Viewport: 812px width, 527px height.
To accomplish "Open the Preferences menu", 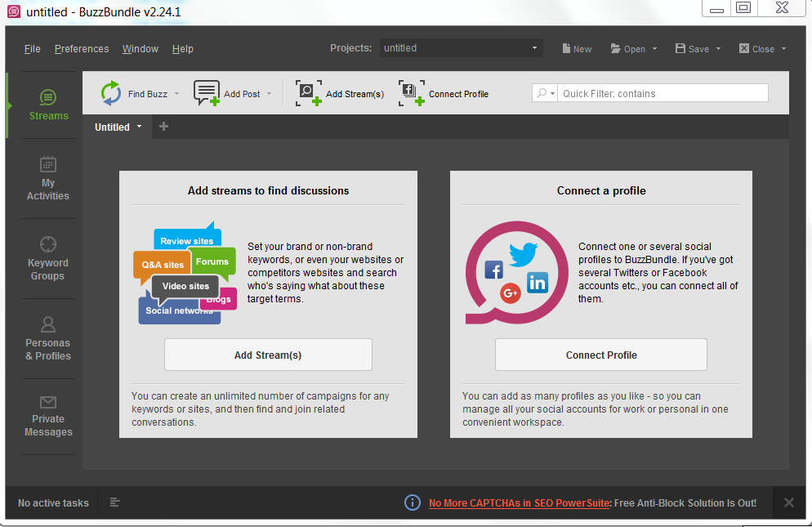I will (x=82, y=49).
